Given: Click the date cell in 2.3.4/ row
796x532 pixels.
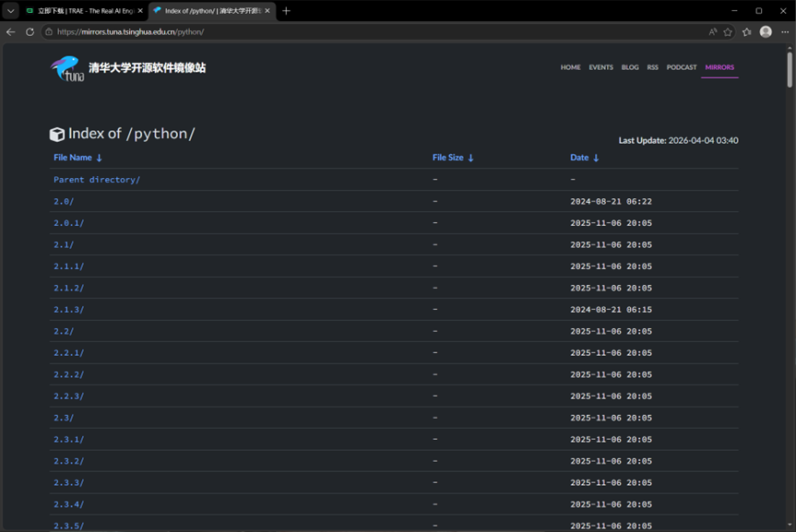Looking at the screenshot, I should coord(611,504).
